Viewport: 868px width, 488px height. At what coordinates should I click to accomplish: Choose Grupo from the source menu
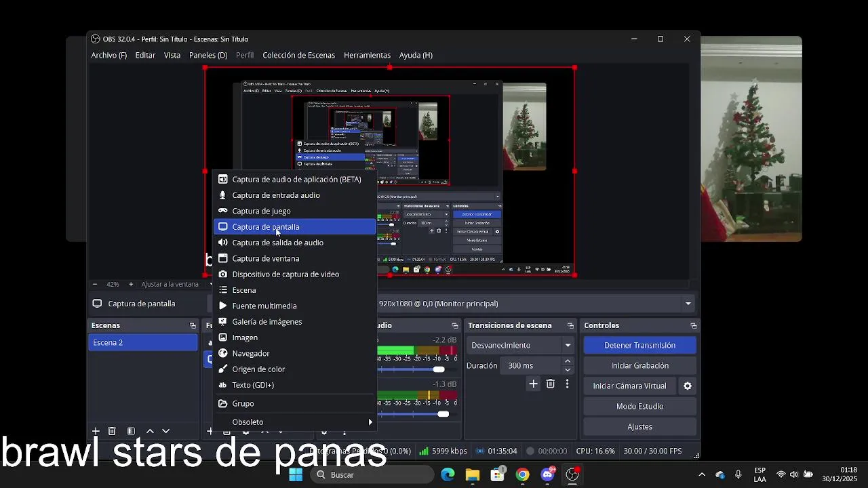(294, 403)
